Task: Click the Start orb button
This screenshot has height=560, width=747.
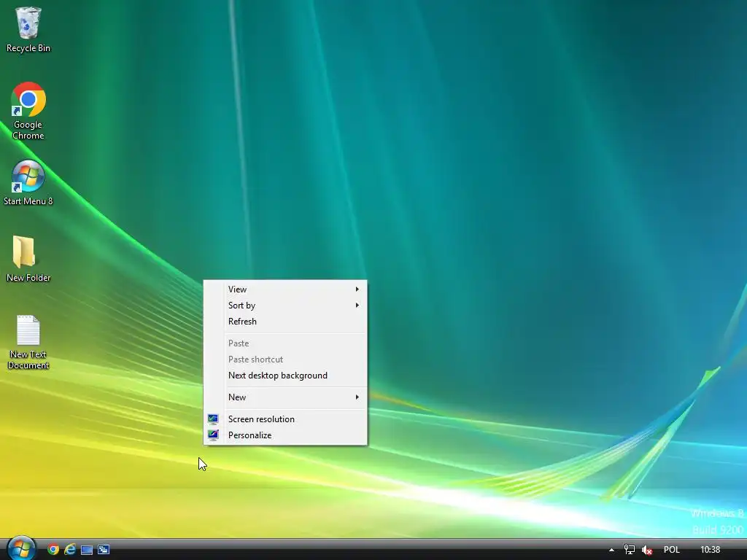Action: [x=21, y=549]
